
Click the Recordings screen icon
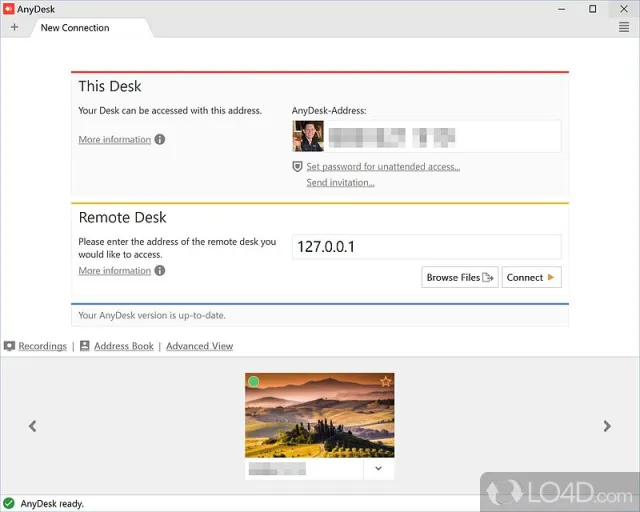click(x=9, y=346)
